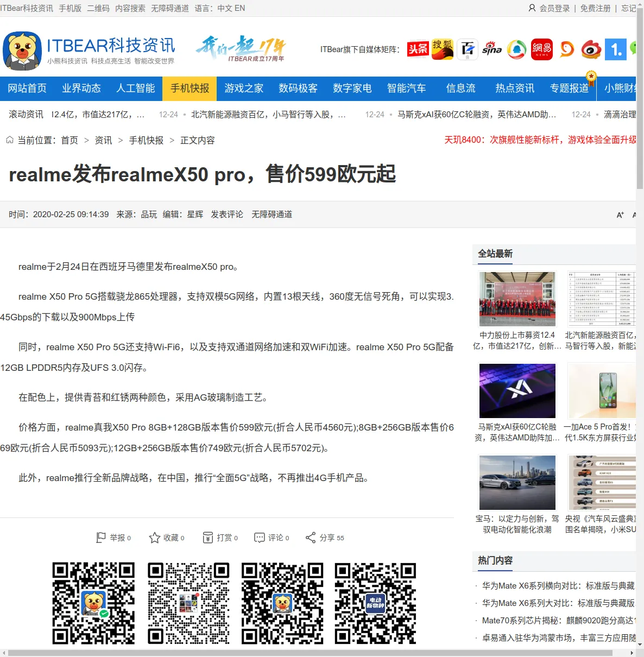Click the 17th anniversary banner graphic
This screenshot has height=657, width=644.
[x=241, y=49]
